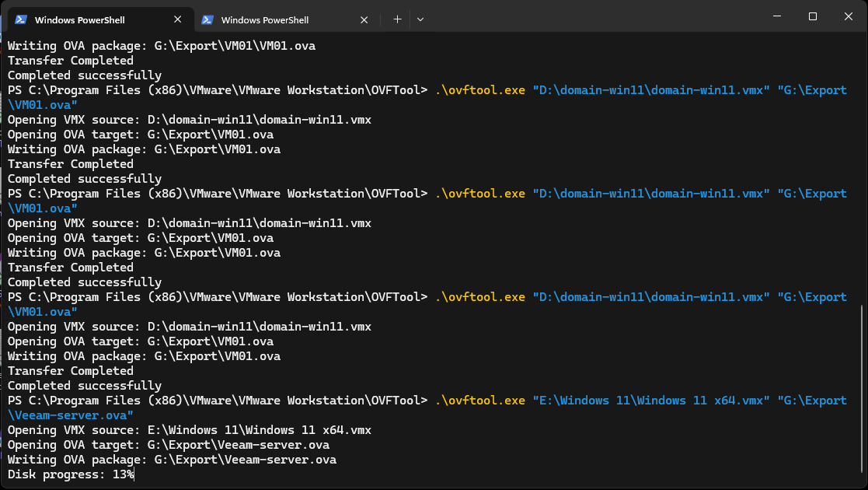The width and height of the screenshot is (868, 490).
Task: Switch to the first Windows PowerShell tab
Action: pyautogui.click(x=99, y=19)
